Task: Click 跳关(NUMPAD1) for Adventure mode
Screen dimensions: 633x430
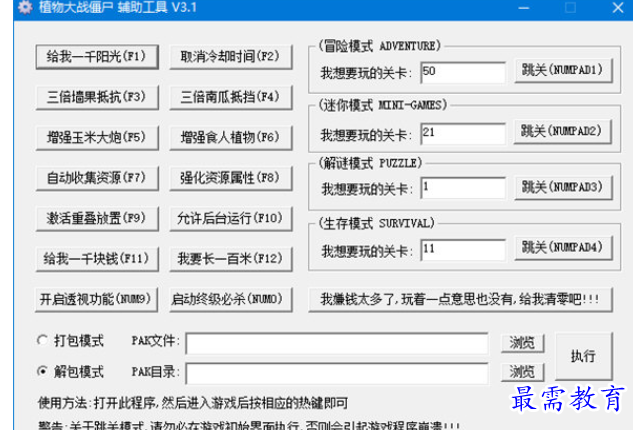Action: click(x=563, y=71)
